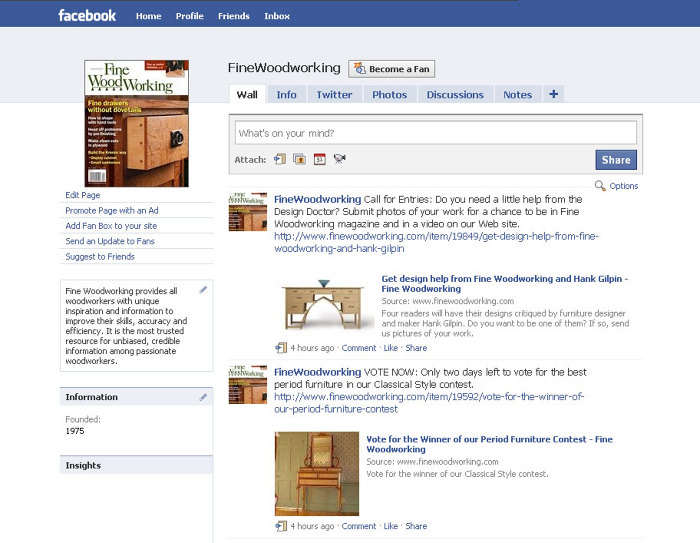Share the Call for Entries post
This screenshot has width=700, height=543.
point(416,348)
